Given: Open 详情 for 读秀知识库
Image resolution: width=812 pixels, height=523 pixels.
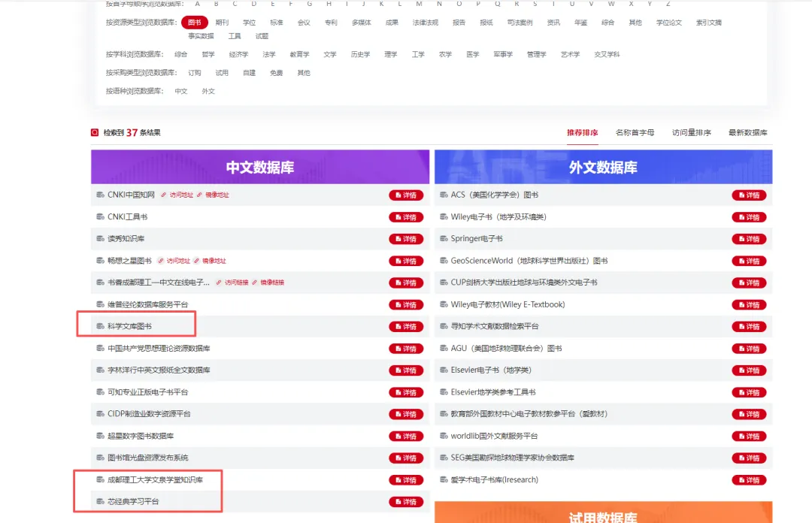Looking at the screenshot, I should (406, 239).
